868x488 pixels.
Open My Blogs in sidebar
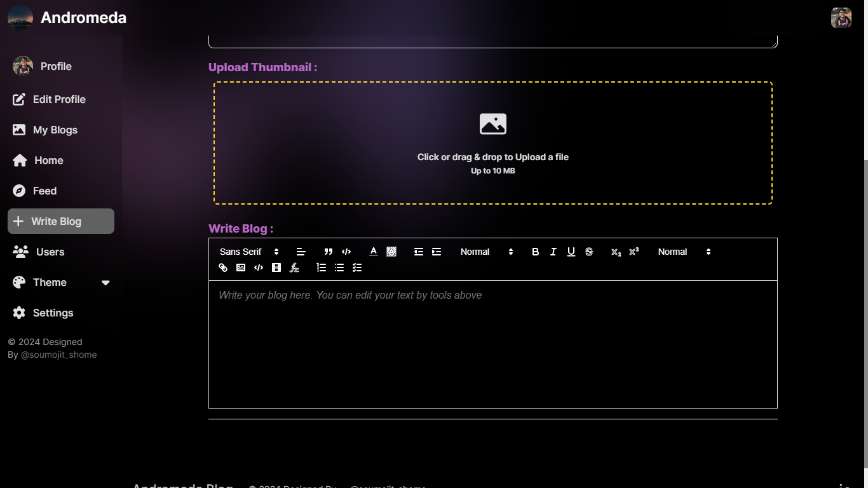[61, 130]
